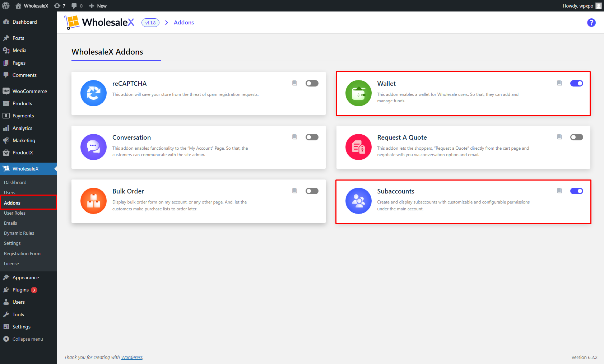Disable the Subaccounts addon toggle

(577, 191)
